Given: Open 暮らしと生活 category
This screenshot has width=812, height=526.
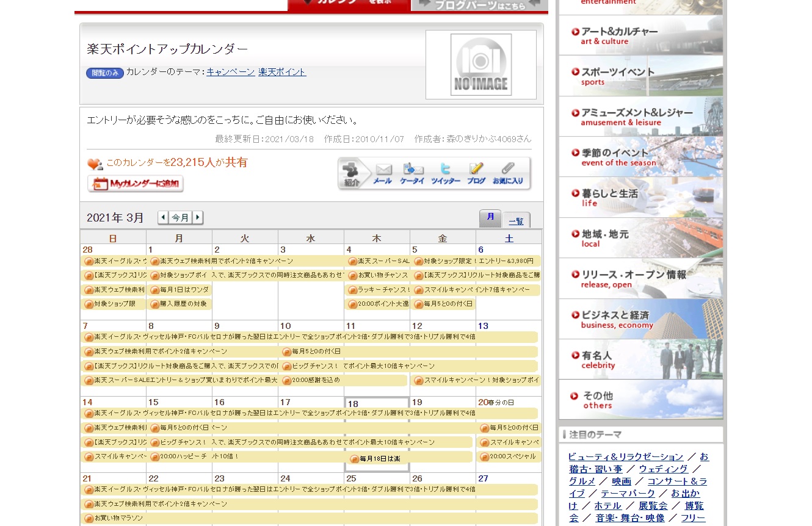Looking at the screenshot, I should pyautogui.click(x=640, y=197).
